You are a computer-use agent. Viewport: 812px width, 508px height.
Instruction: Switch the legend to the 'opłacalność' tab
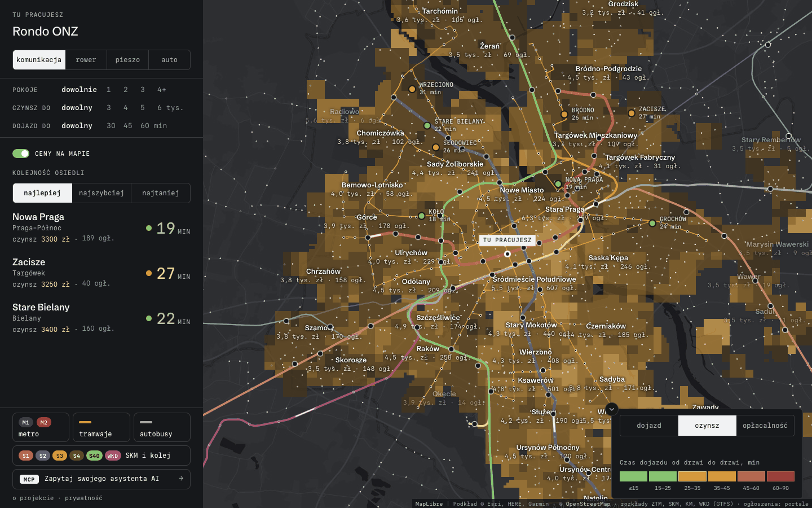[765, 426]
